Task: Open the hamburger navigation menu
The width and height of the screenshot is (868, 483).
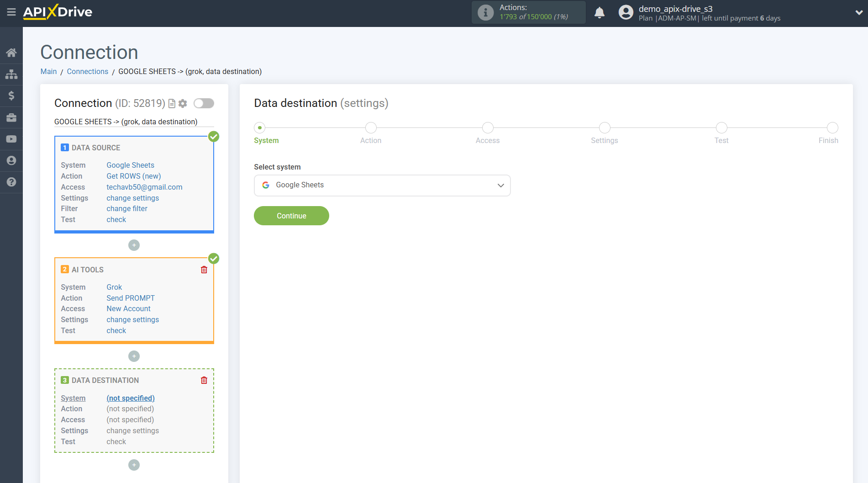Action: click(11, 12)
